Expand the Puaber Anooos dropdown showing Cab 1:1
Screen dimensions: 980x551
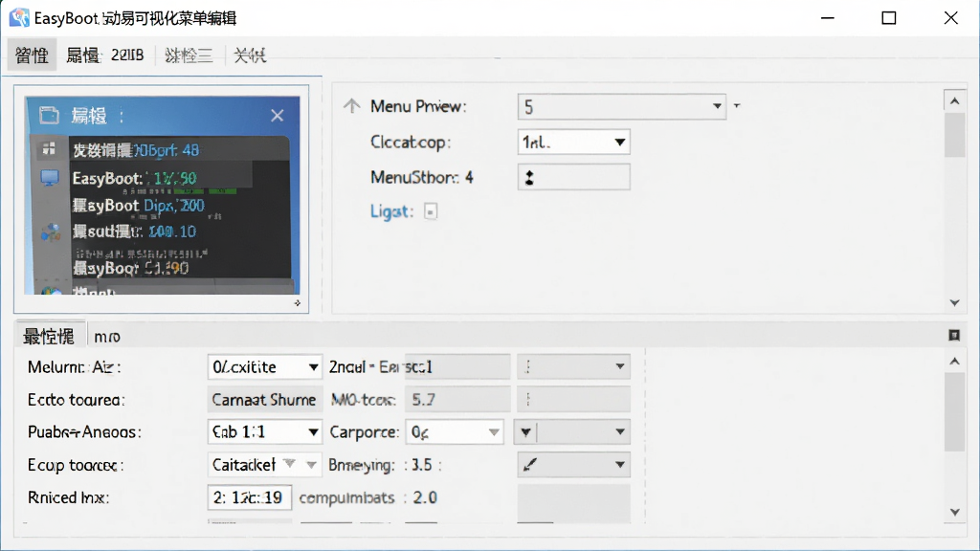[264, 431]
